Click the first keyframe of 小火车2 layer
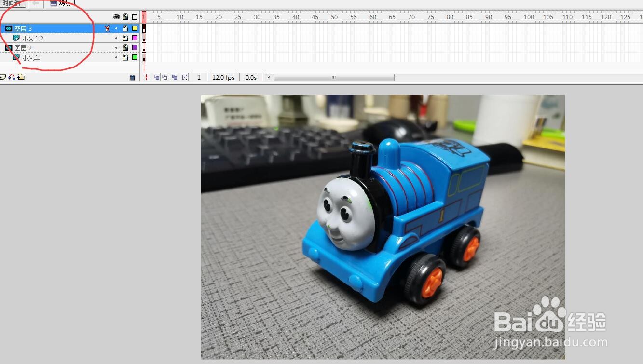The image size is (643, 364). coord(144,38)
